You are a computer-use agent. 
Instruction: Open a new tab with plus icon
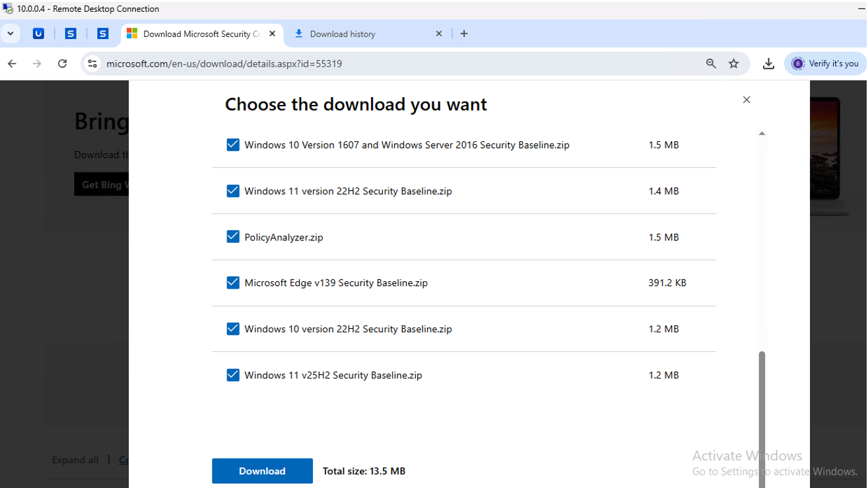click(x=464, y=34)
